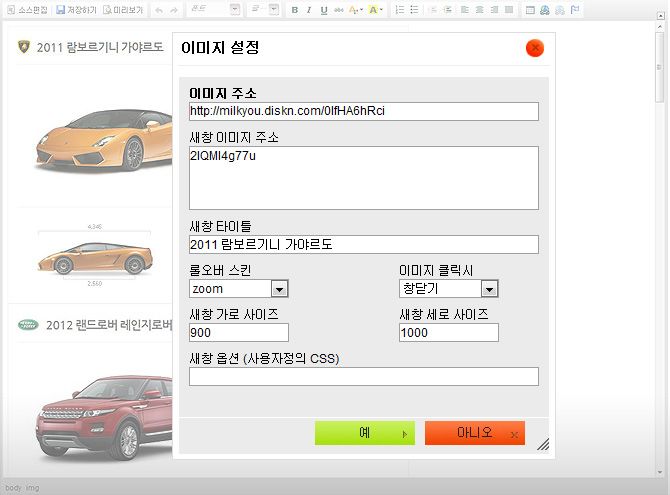The height and width of the screenshot is (495, 670).
Task: Toggle italic formatting
Action: (x=309, y=10)
